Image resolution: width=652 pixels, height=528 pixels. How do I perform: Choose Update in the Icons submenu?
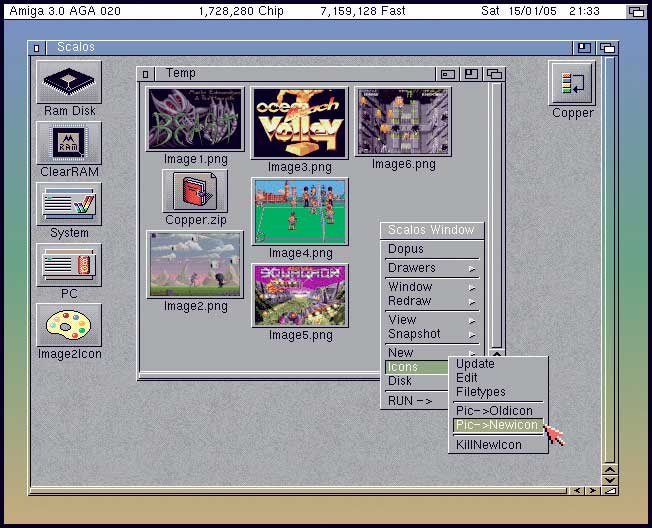click(498, 364)
